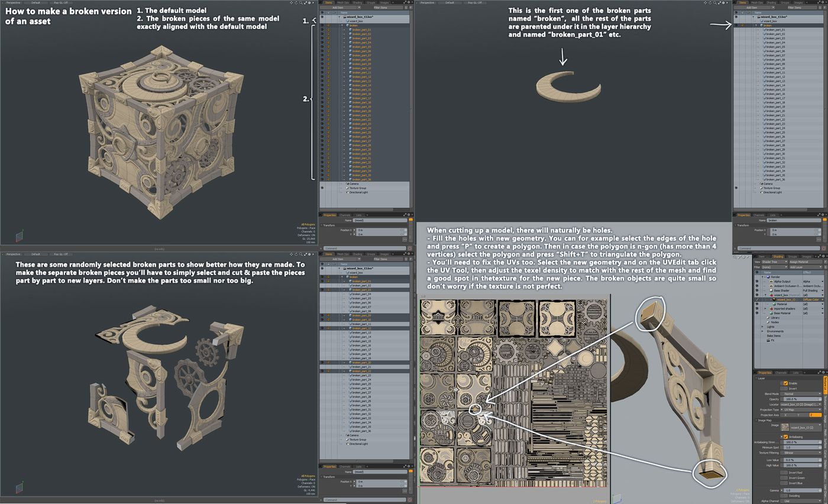
Task: Click Assign Material button in Shading panel
Action: click(806, 262)
